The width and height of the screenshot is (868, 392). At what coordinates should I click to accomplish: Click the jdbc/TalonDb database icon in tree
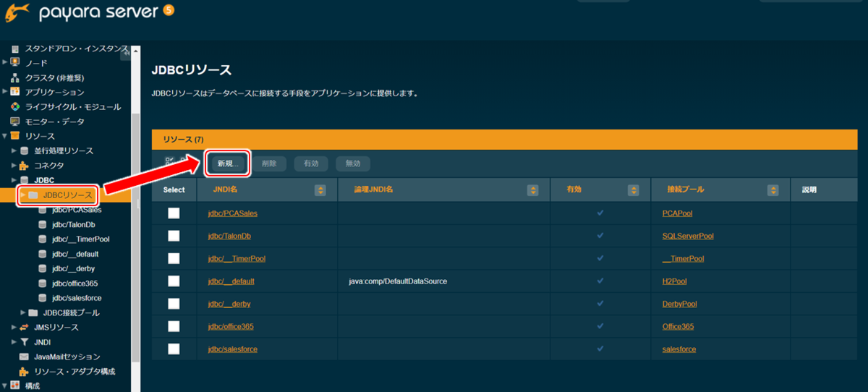(42, 224)
